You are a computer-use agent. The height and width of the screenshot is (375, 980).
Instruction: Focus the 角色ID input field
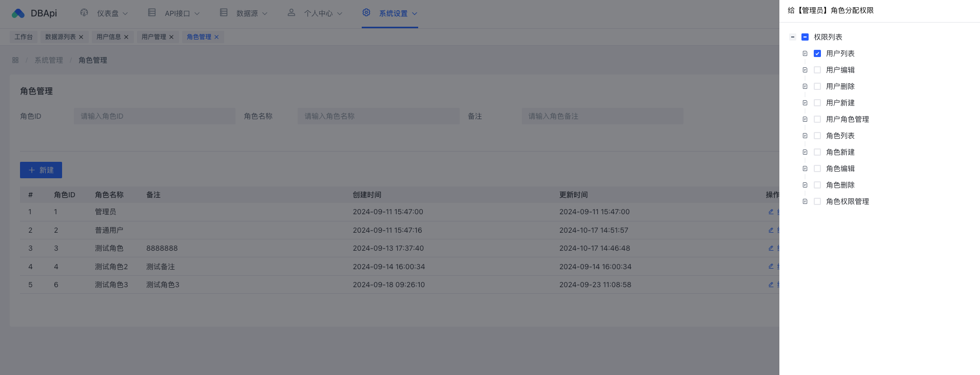coord(154,116)
